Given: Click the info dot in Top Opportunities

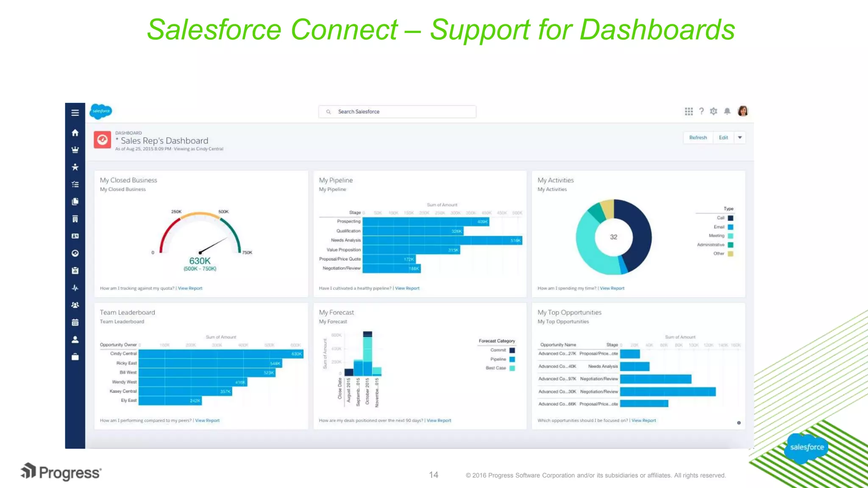Looking at the screenshot, I should pos(739,423).
